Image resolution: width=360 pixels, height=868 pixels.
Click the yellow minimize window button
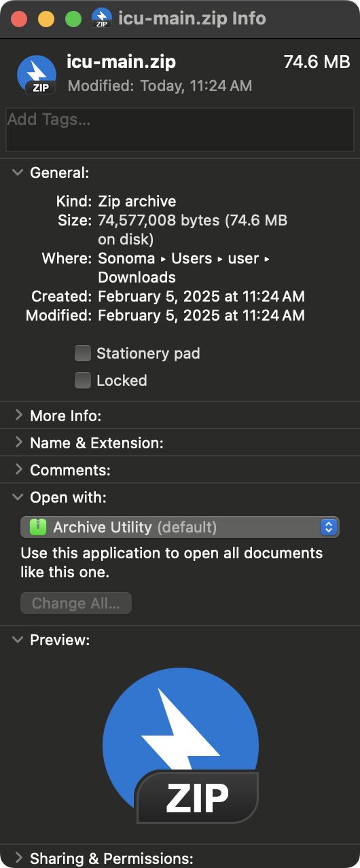(46, 18)
